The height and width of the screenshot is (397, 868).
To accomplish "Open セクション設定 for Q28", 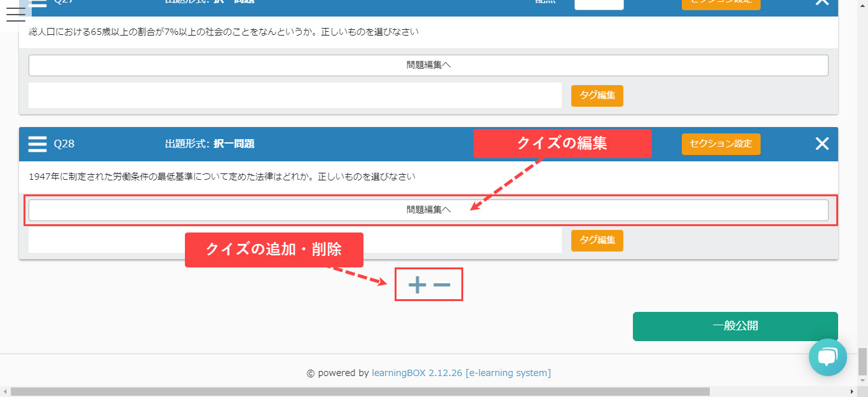I will pyautogui.click(x=721, y=144).
